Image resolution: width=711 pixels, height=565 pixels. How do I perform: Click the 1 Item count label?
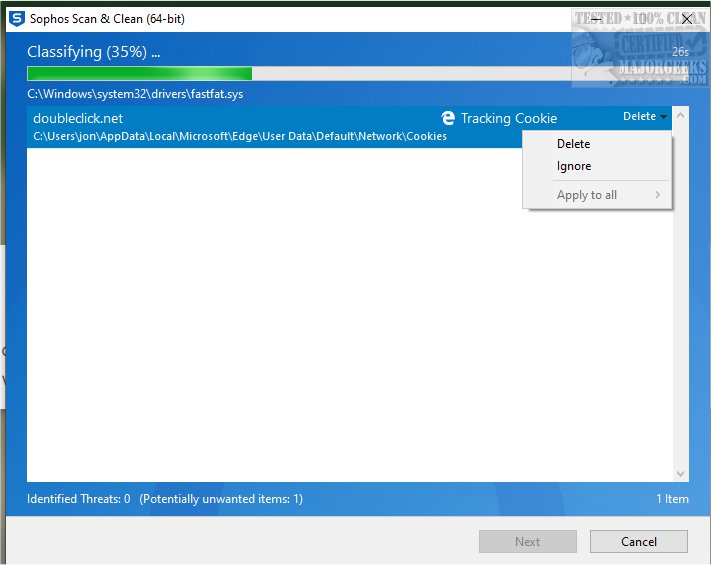coord(672,499)
